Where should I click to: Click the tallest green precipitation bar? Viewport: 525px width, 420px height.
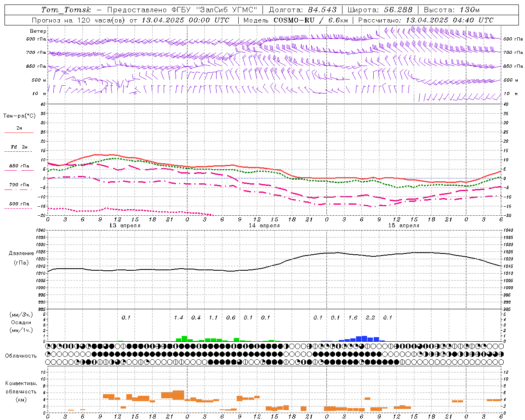tap(184, 338)
